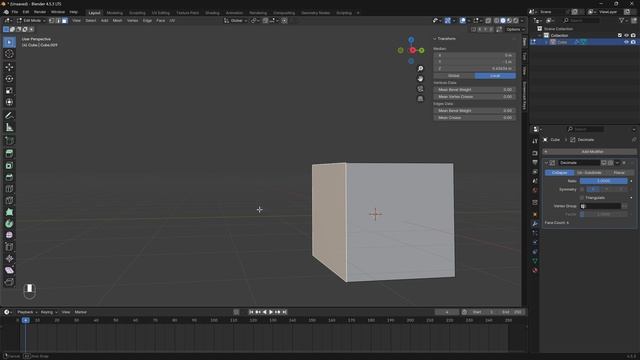Viewport: 640px width, 360px height.
Task: Enable vertex select mode
Action: (x=51, y=20)
